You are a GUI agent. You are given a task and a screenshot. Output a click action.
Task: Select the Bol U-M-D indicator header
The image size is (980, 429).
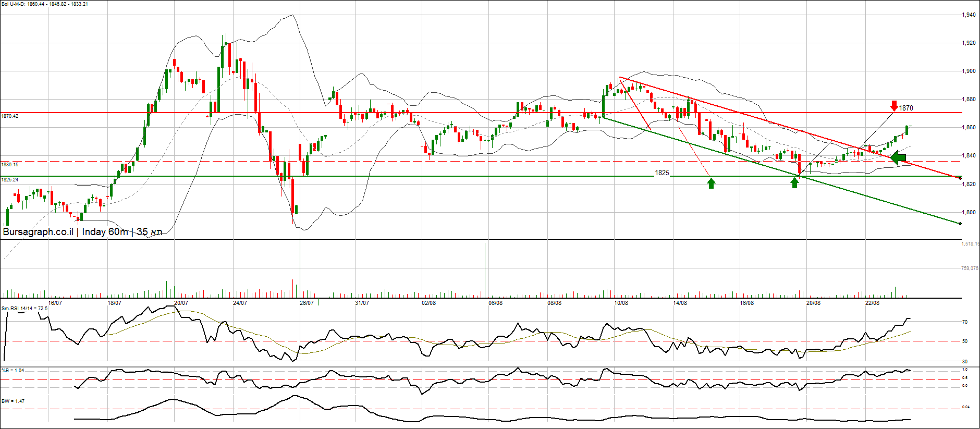[44, 4]
